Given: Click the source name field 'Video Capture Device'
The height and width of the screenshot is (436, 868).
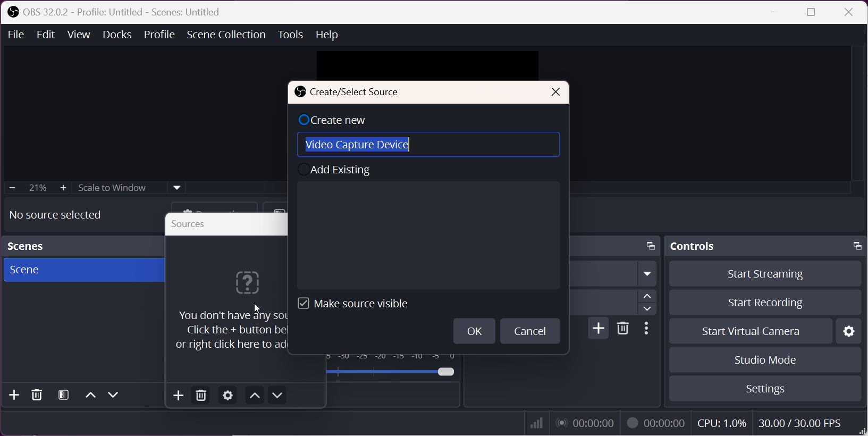Looking at the screenshot, I should point(428,145).
